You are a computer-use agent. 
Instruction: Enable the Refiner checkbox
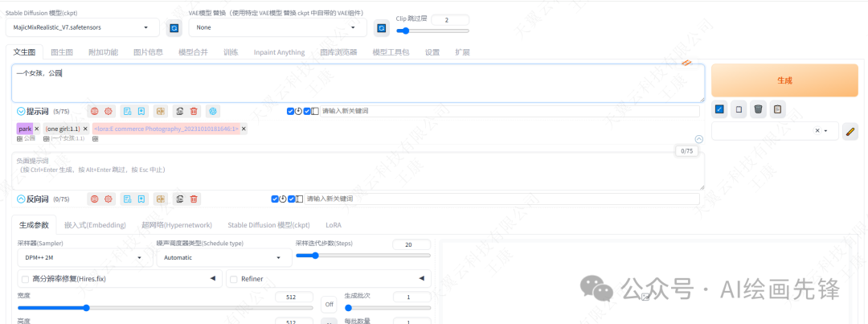(234, 279)
